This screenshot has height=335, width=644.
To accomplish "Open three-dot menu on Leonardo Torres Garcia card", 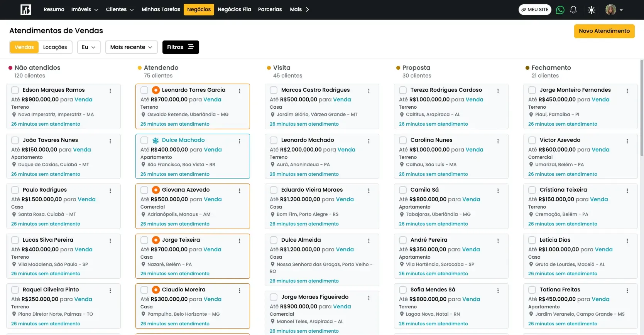I will 240,91.
